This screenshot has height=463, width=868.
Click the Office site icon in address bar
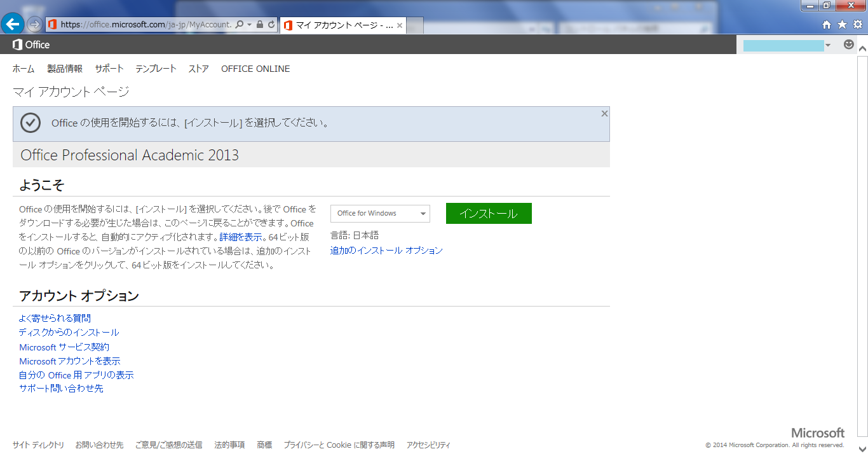click(x=52, y=25)
